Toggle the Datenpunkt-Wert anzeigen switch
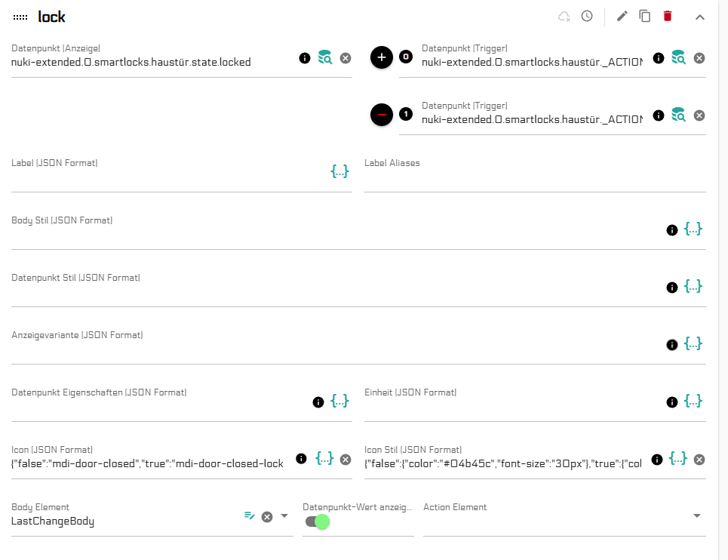This screenshot has width=728, height=560. tap(318, 521)
